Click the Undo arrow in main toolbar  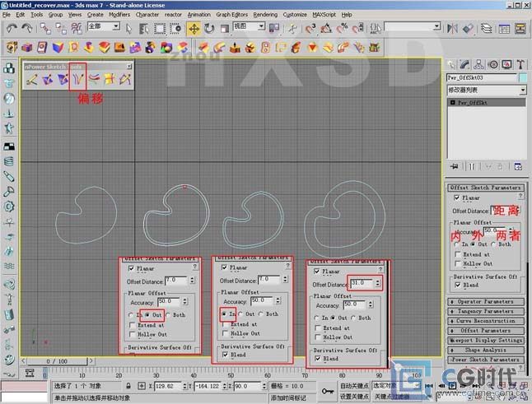pos(12,29)
